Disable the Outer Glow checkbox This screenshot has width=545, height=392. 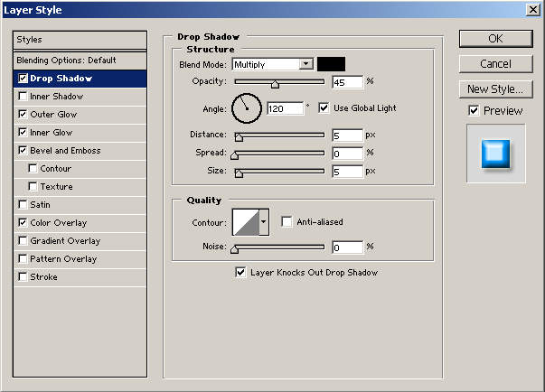point(23,114)
